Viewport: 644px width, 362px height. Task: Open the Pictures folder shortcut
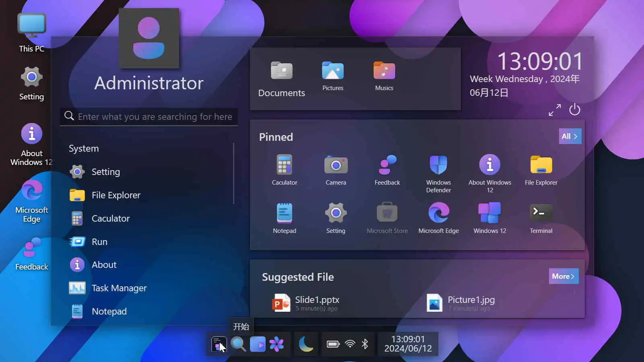333,76
